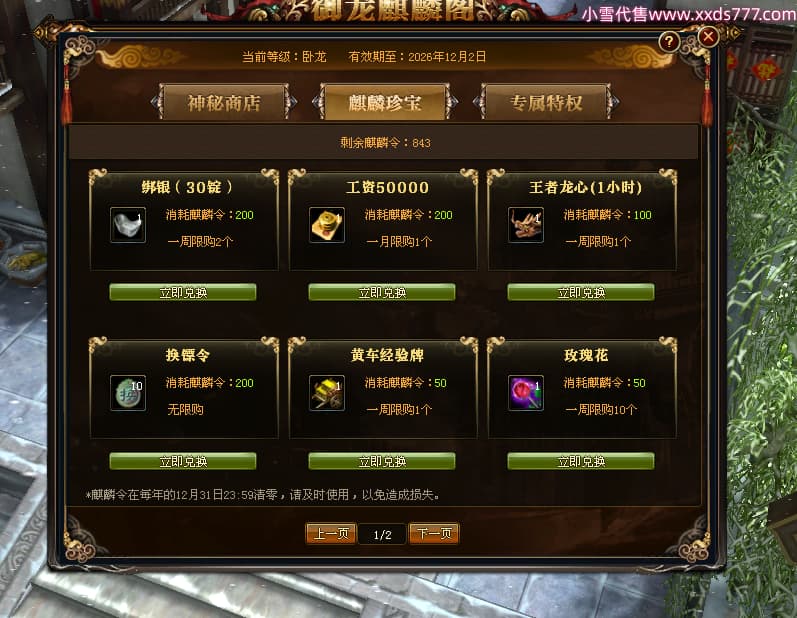Image resolution: width=797 pixels, height=618 pixels.
Task: Redeem 玫瑰花 with 立即兑换 button
Action: (x=581, y=461)
